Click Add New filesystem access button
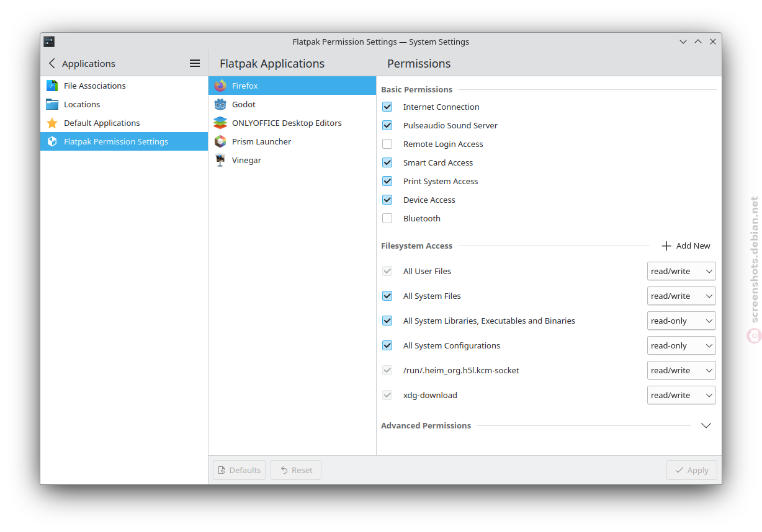Viewport: 762px width, 532px height. [x=686, y=246]
